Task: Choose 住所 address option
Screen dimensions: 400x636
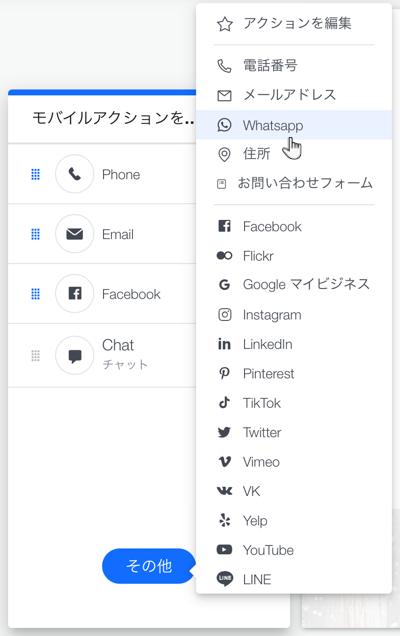Action: [x=294, y=154]
